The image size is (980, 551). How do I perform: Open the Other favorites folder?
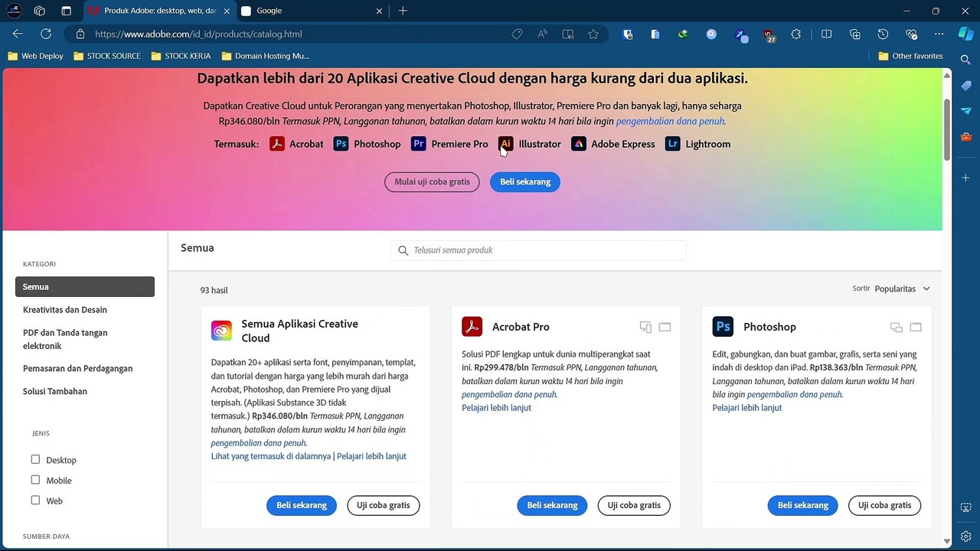(x=910, y=56)
